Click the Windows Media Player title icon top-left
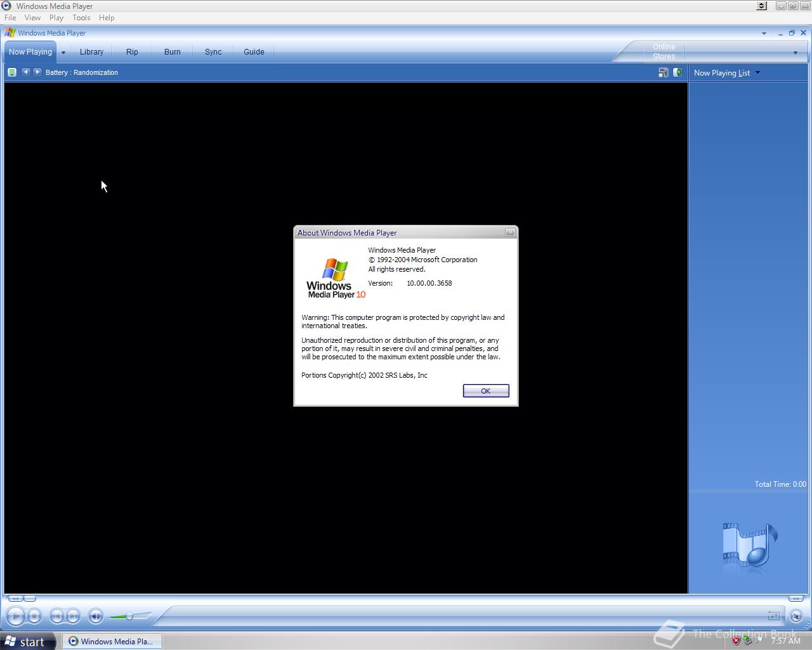The height and width of the screenshot is (650, 812). click(x=6, y=6)
